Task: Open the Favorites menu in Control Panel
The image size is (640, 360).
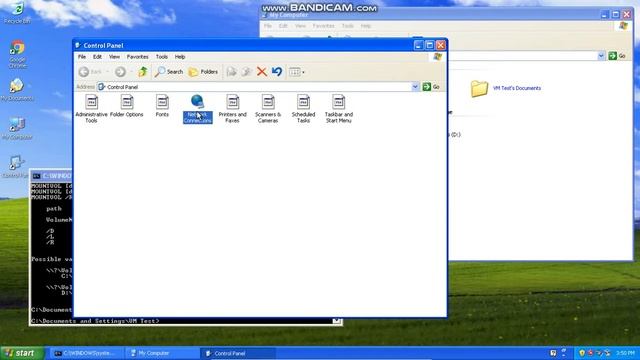Action: (138, 57)
